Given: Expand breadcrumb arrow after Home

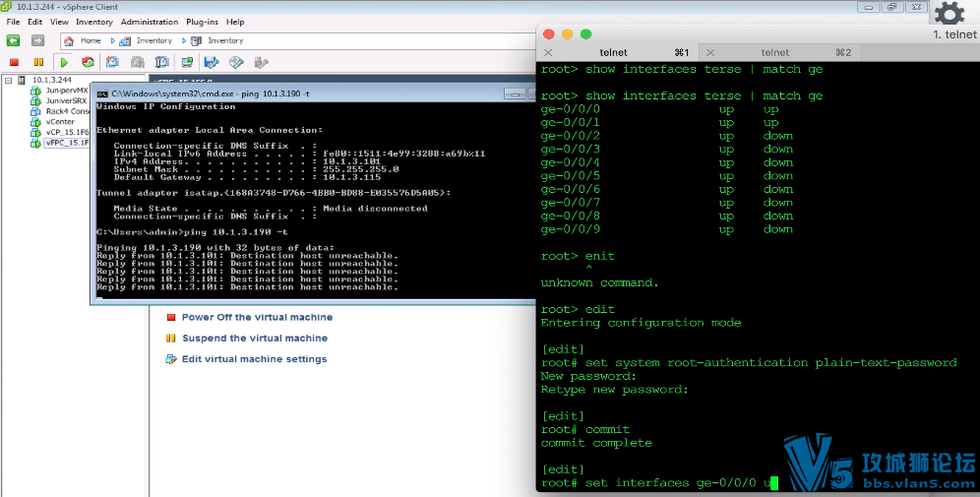Looking at the screenshot, I should pos(112,40).
